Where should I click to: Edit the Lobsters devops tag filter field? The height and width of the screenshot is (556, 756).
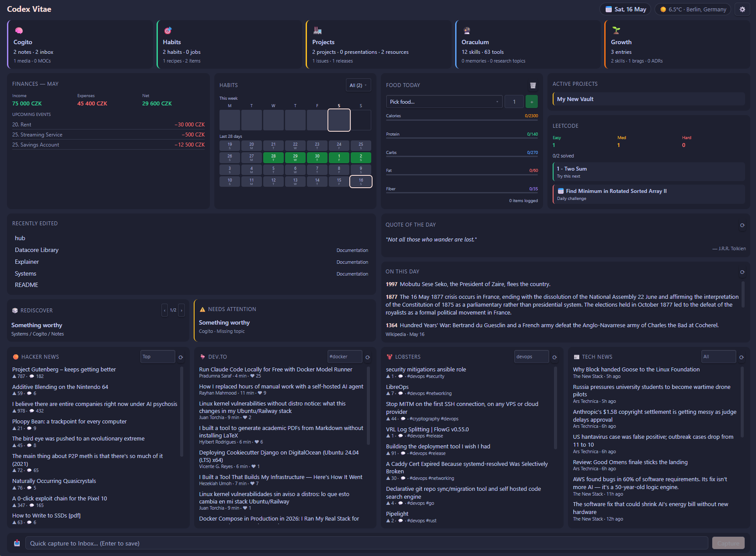[531, 357]
